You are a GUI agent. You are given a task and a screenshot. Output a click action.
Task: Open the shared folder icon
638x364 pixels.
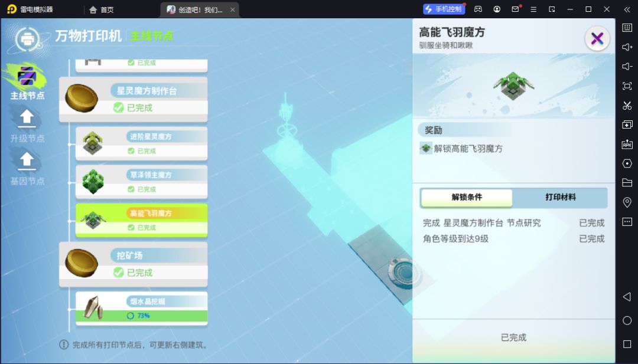coord(627,183)
